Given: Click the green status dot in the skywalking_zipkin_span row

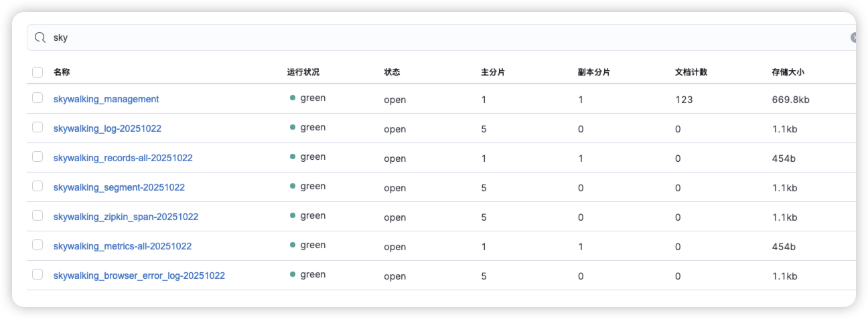Looking at the screenshot, I should (x=293, y=215).
